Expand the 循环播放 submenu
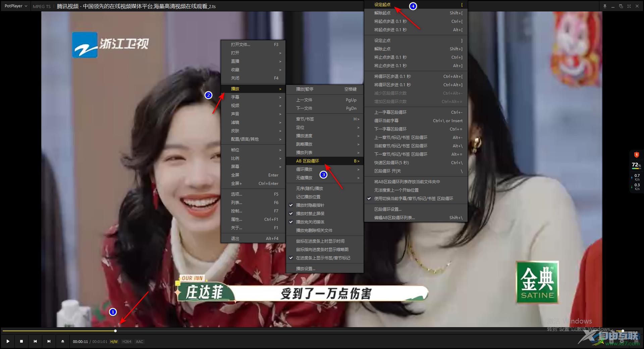644x349 pixels. 325,169
